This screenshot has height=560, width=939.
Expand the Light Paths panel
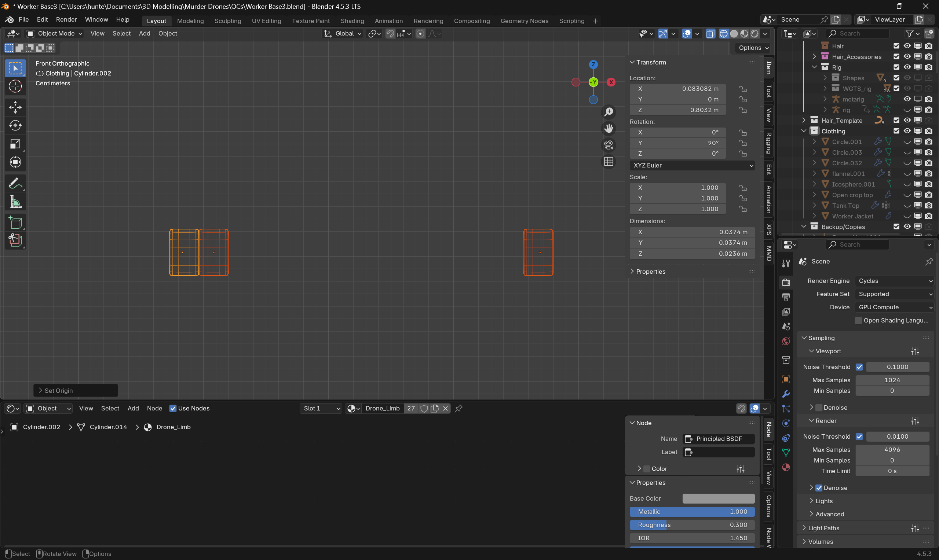tap(823, 528)
